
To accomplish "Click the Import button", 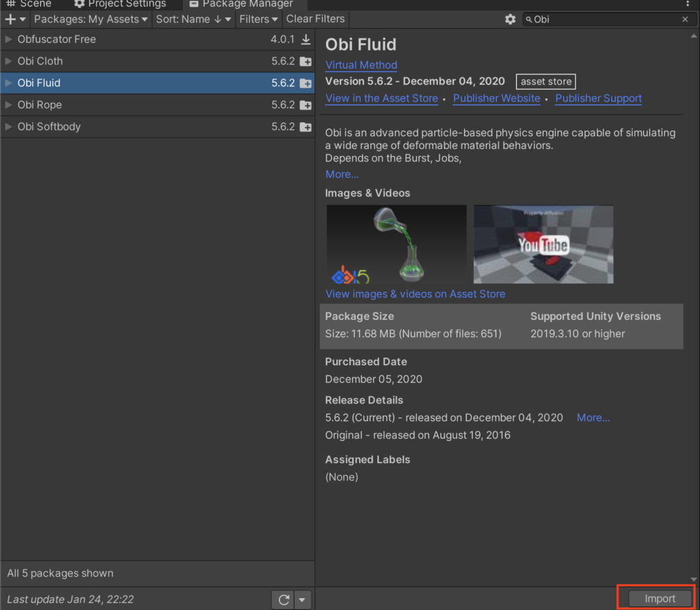I will click(x=660, y=598).
